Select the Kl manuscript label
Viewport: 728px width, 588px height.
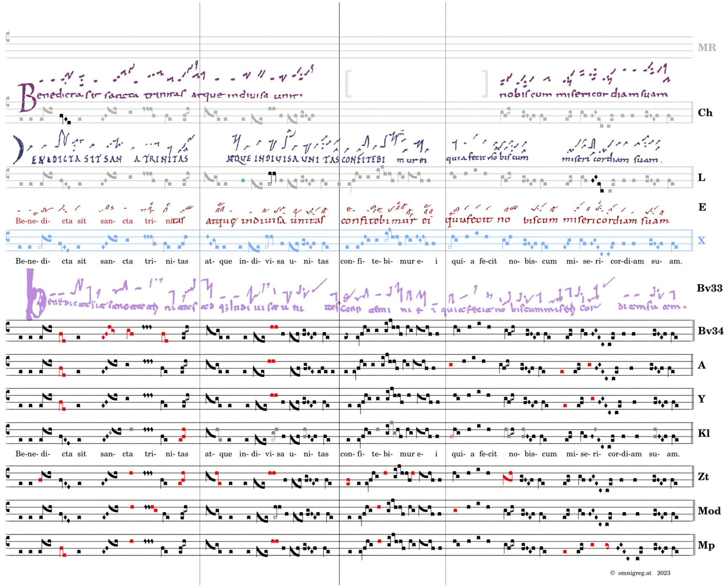click(704, 433)
